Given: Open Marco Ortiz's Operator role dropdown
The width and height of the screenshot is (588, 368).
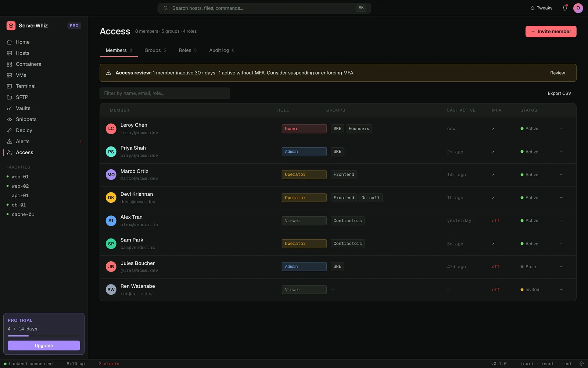Looking at the screenshot, I should tap(304, 174).
